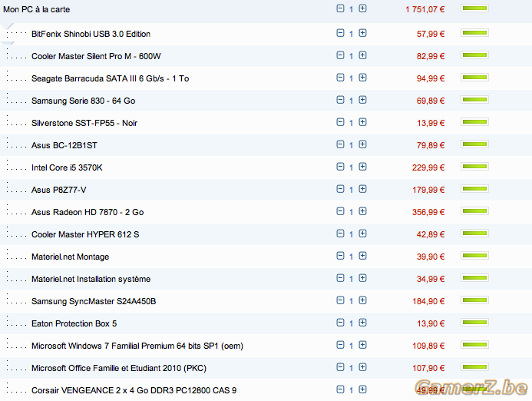The height and width of the screenshot is (401, 532).
Task: Open the Asus Radeon HD 7870 - 2 Go product
Action: 88,212
